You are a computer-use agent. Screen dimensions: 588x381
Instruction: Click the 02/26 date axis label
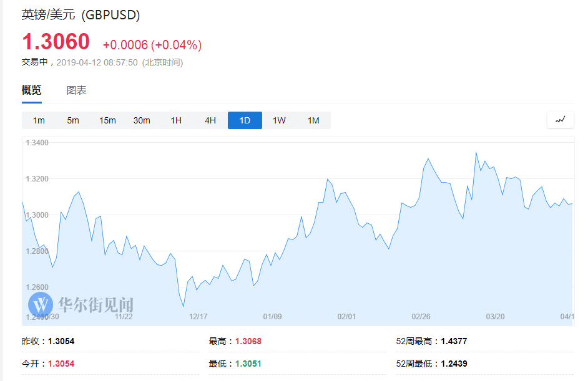click(421, 317)
